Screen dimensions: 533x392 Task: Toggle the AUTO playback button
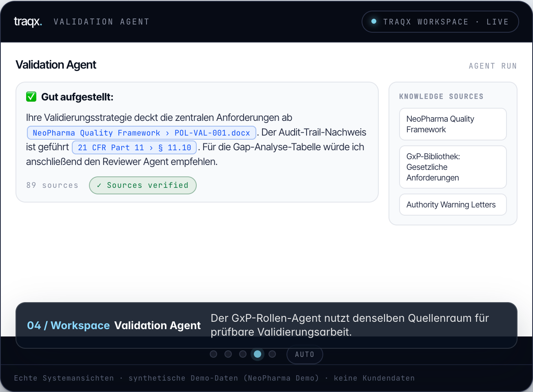(x=305, y=354)
